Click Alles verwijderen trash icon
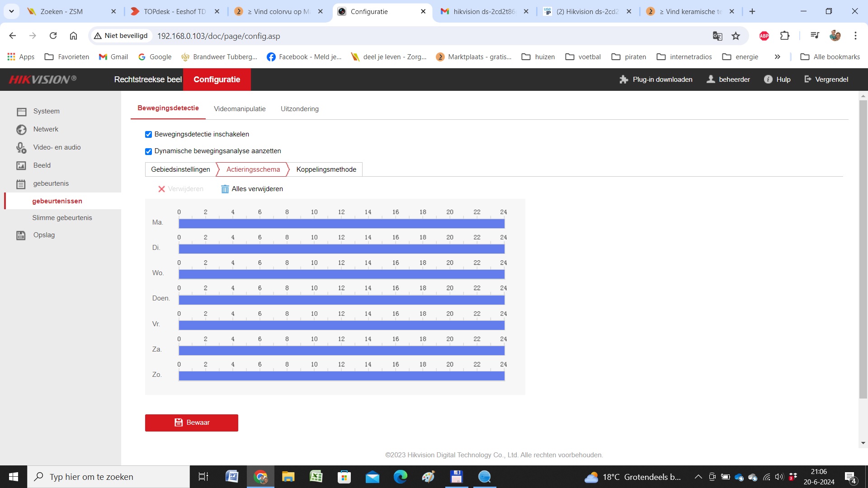The image size is (868, 488). point(225,189)
